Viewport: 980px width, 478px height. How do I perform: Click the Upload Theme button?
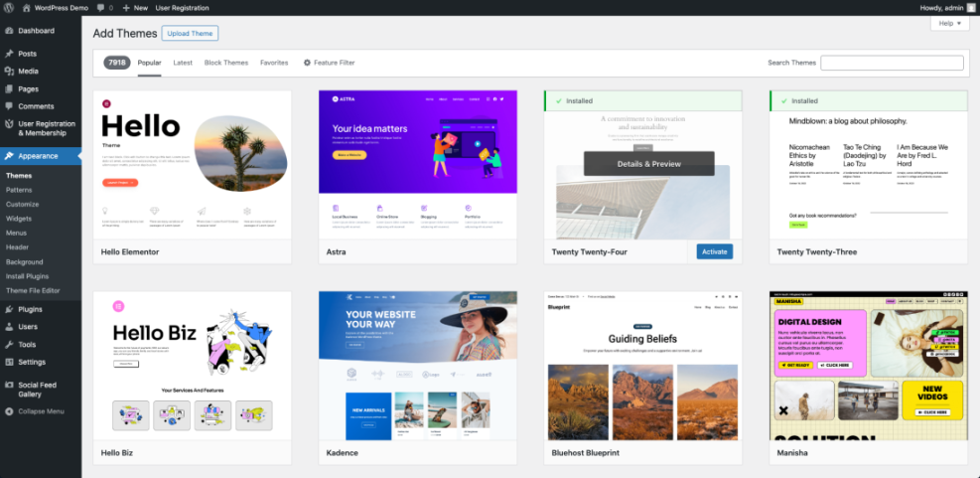pyautogui.click(x=190, y=33)
